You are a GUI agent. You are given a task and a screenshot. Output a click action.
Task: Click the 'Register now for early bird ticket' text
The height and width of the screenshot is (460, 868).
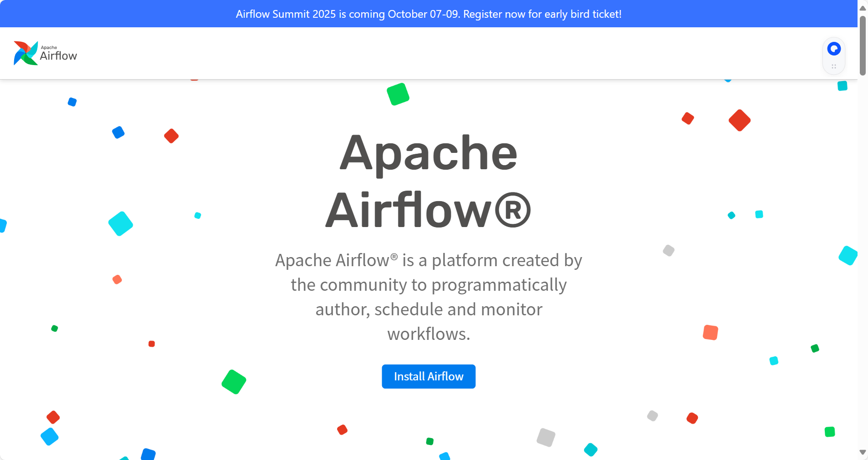[542, 14]
